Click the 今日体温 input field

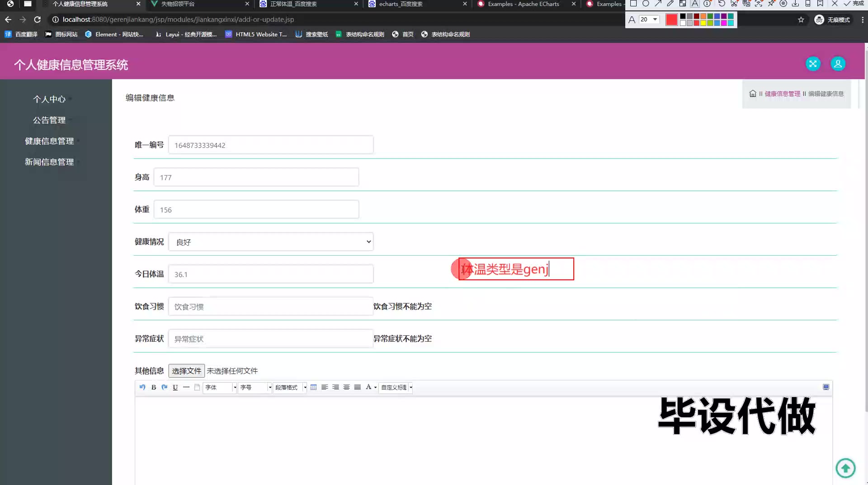coord(271,274)
